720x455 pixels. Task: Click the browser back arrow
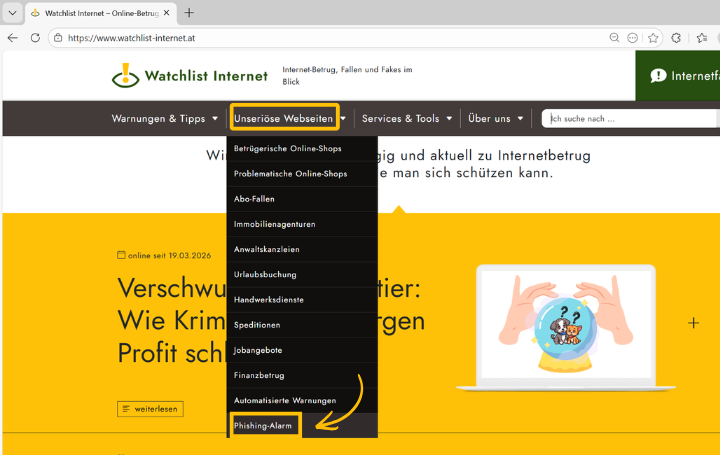[13, 37]
